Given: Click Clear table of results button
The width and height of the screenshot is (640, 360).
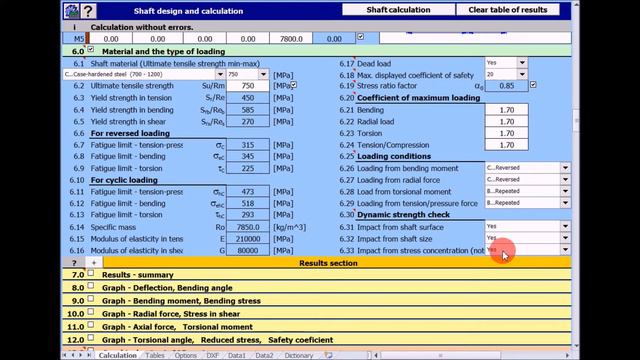Looking at the screenshot, I should 508,10.
